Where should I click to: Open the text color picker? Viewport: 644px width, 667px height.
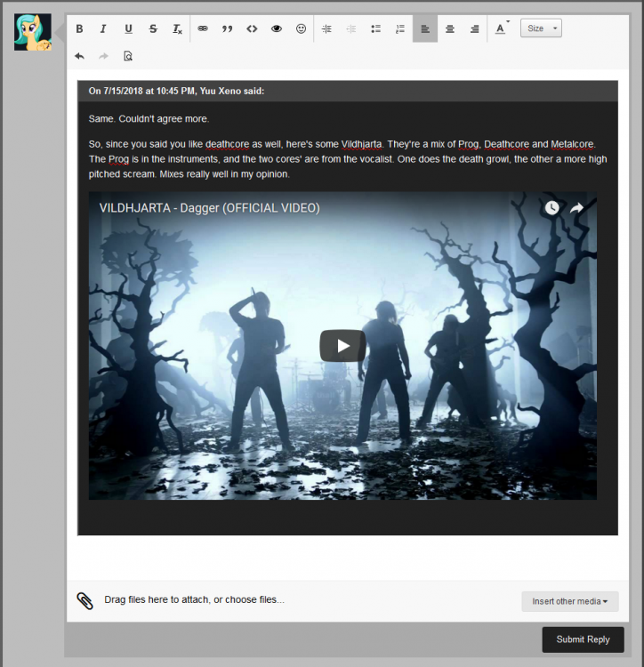(x=501, y=28)
